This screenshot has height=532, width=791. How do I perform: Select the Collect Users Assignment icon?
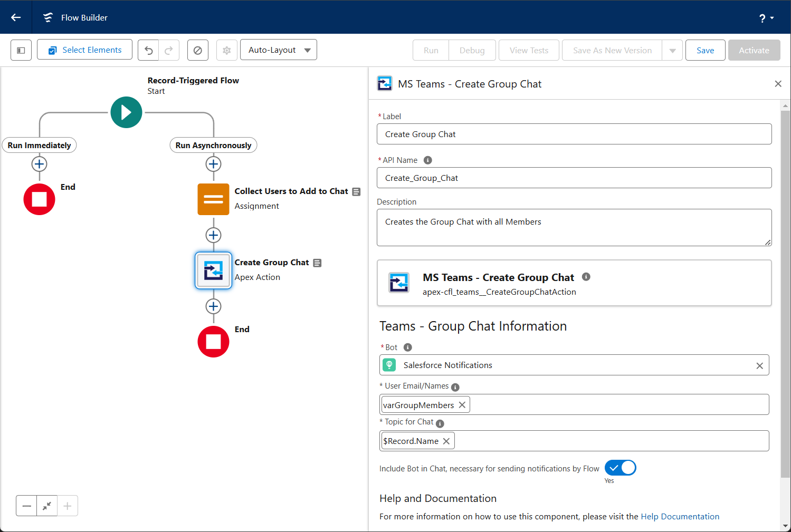tap(213, 199)
